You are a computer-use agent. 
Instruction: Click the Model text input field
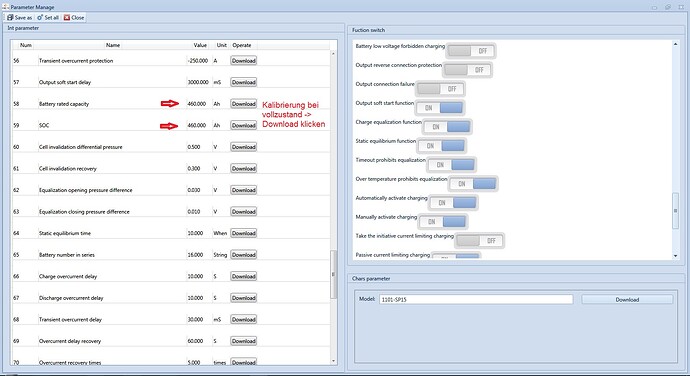click(476, 299)
